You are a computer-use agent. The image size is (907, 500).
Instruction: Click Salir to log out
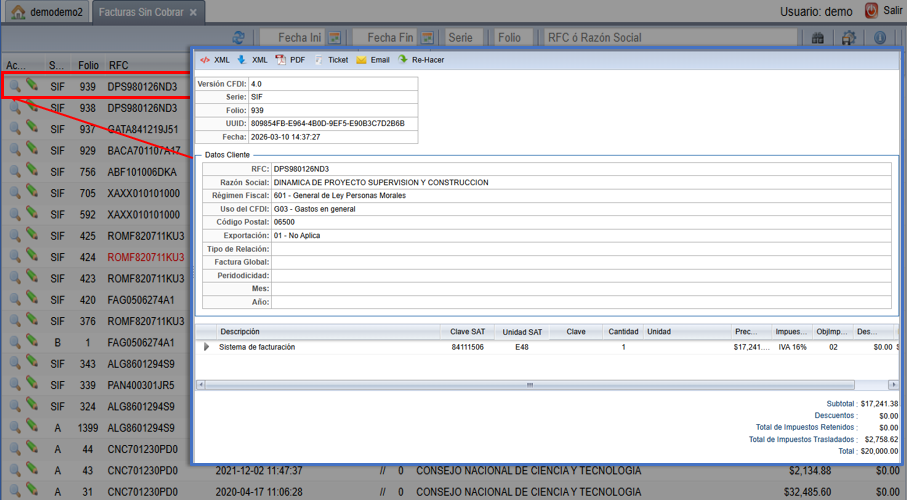pos(883,11)
